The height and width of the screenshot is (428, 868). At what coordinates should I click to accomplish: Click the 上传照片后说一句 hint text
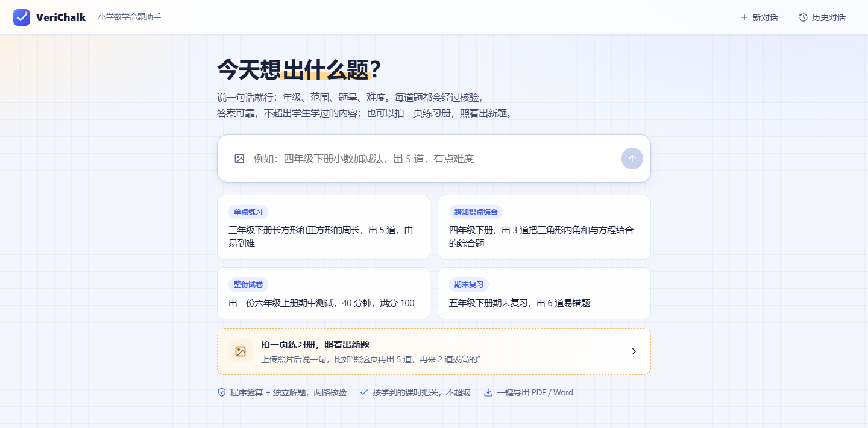pos(371,359)
